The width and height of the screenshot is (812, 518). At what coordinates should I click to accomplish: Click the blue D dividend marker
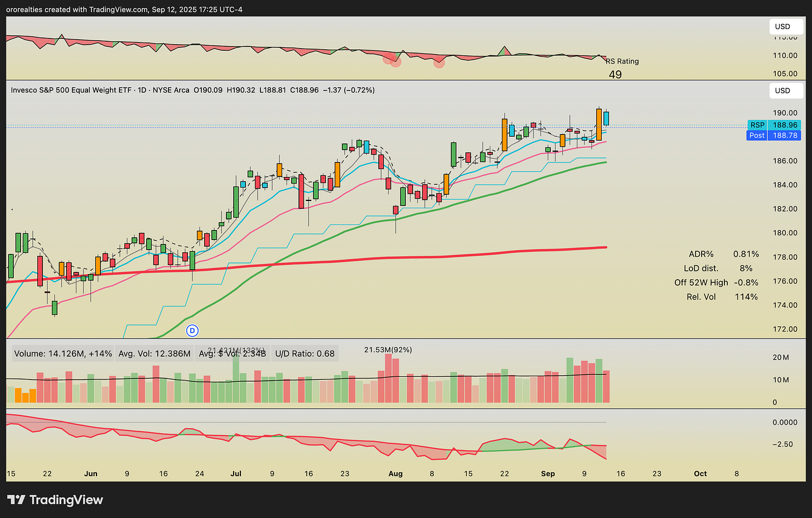[x=192, y=330]
